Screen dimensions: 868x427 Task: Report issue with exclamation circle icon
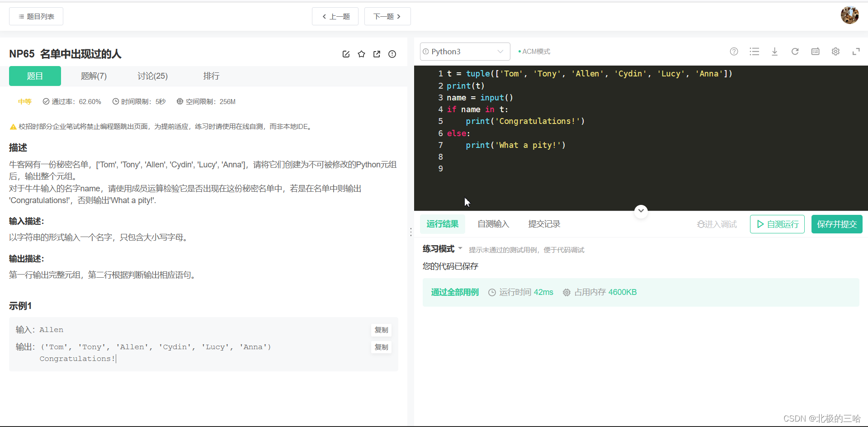tap(392, 54)
